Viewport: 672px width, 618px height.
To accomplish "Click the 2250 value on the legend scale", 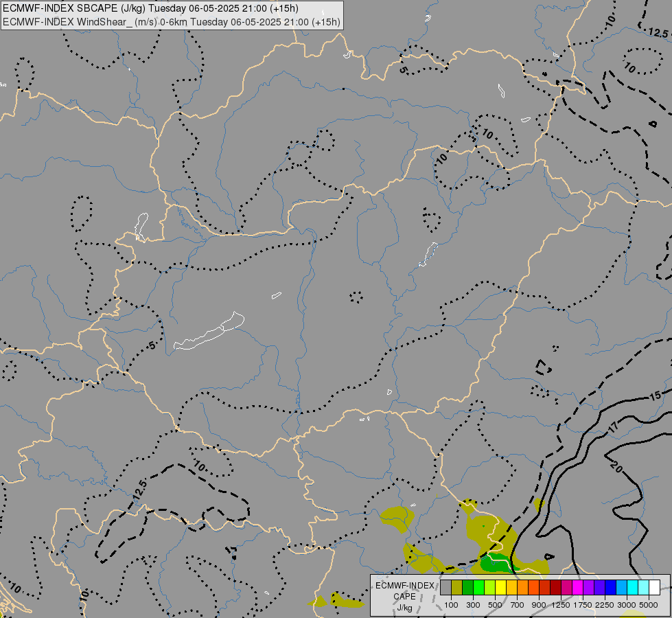I will click(x=605, y=605).
